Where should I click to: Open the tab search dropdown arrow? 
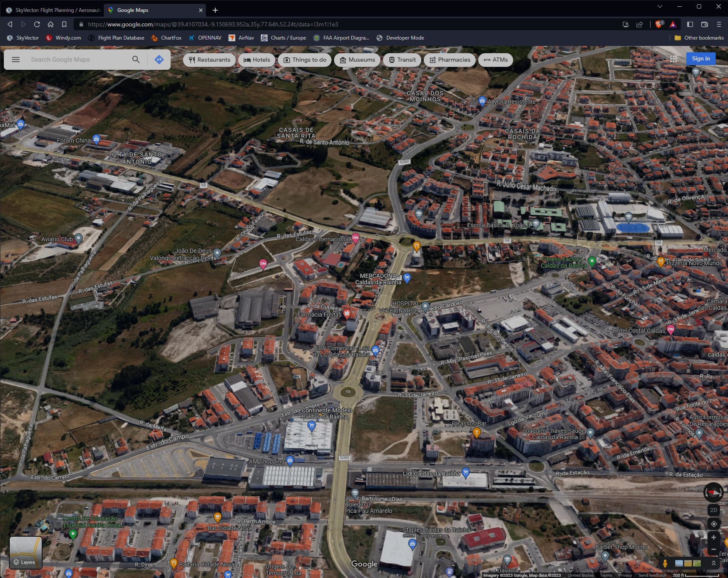(659, 6)
